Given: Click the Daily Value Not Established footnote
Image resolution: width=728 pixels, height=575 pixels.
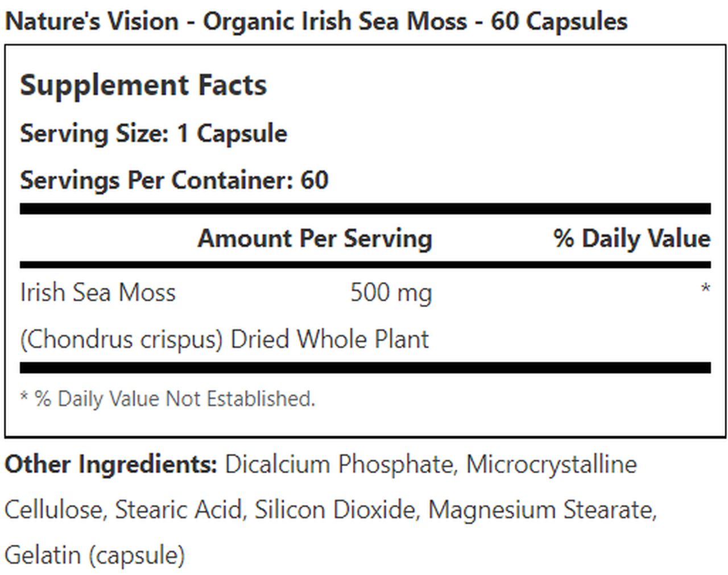Looking at the screenshot, I should pos(168,399).
